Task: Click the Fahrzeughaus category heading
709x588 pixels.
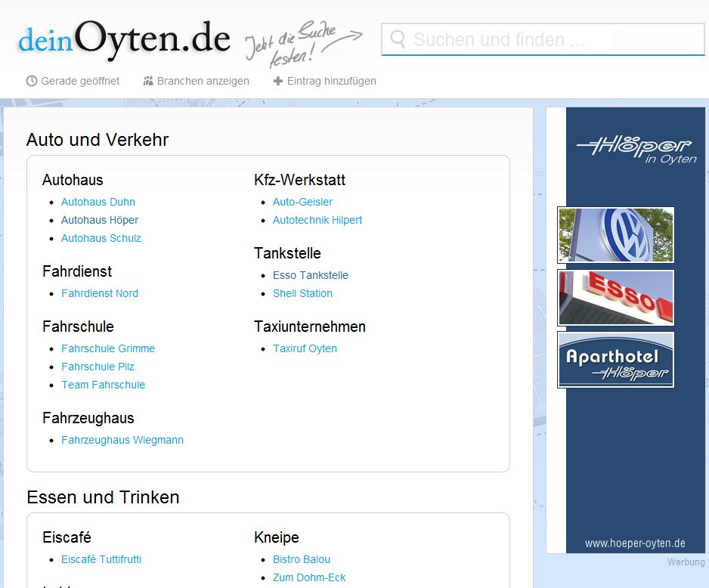Action: [88, 418]
